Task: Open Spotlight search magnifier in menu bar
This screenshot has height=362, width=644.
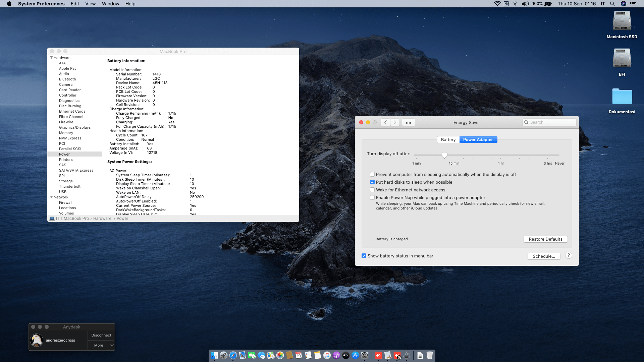Action: tap(612, 4)
